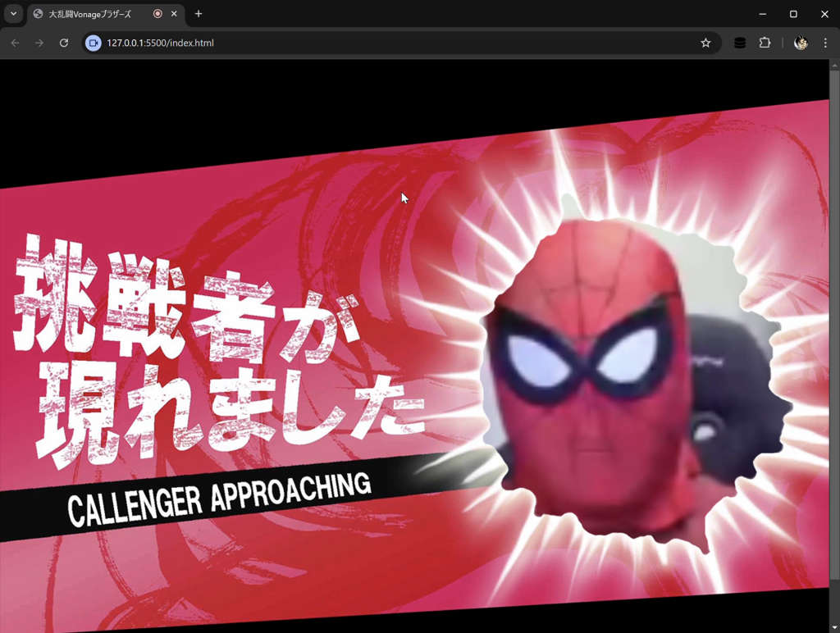Click the vertical page scrollbar thumb
The height and width of the screenshot is (633, 840).
click(834, 324)
